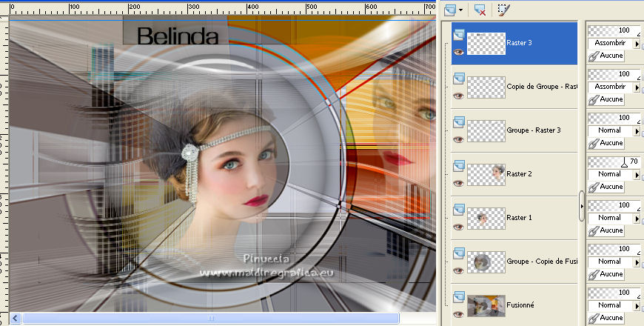Hide the Raster 1 layer
Viewport: 644px width, 326px height.
coord(458,227)
